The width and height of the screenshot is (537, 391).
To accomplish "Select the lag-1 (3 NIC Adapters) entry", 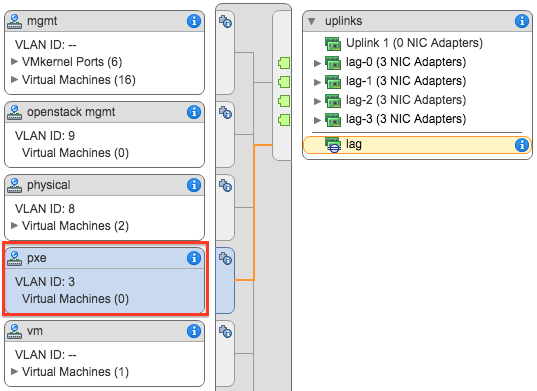I will (x=406, y=81).
